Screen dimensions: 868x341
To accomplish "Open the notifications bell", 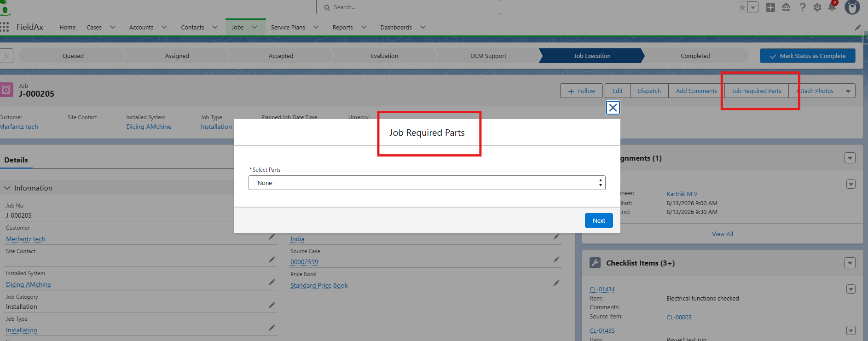I will click(832, 7).
